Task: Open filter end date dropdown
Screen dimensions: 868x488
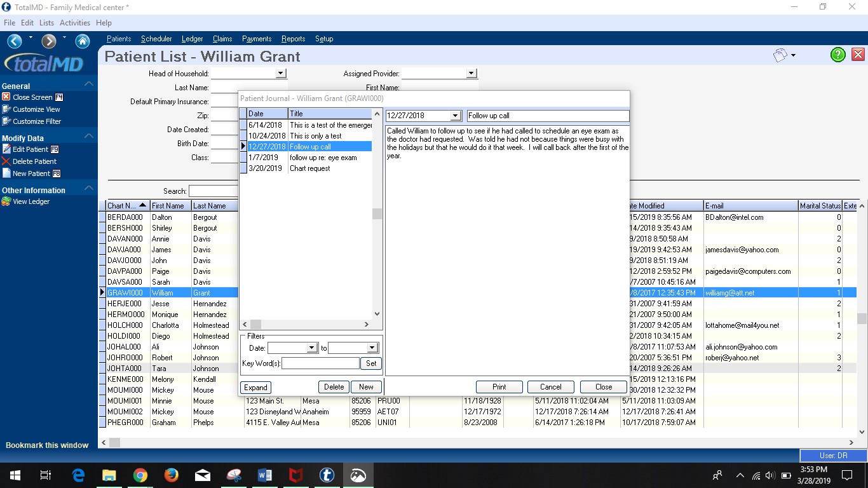Action: click(x=373, y=348)
